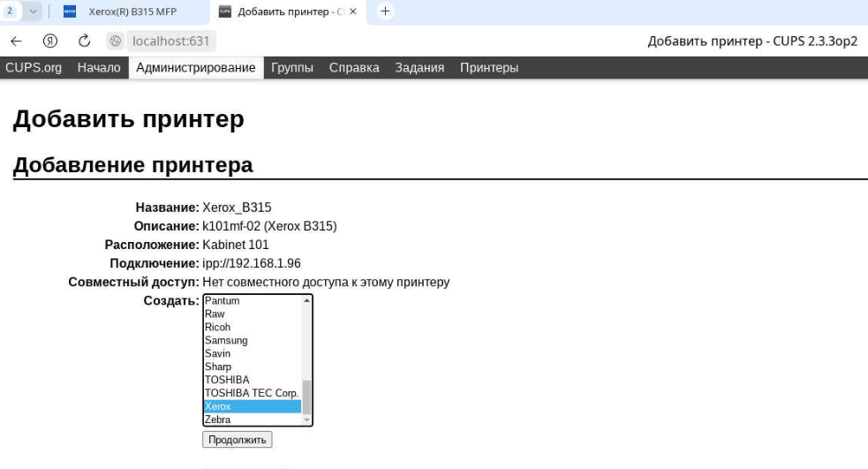The width and height of the screenshot is (868, 469).
Task: Click the localhost:631 address field
Action: tap(171, 41)
